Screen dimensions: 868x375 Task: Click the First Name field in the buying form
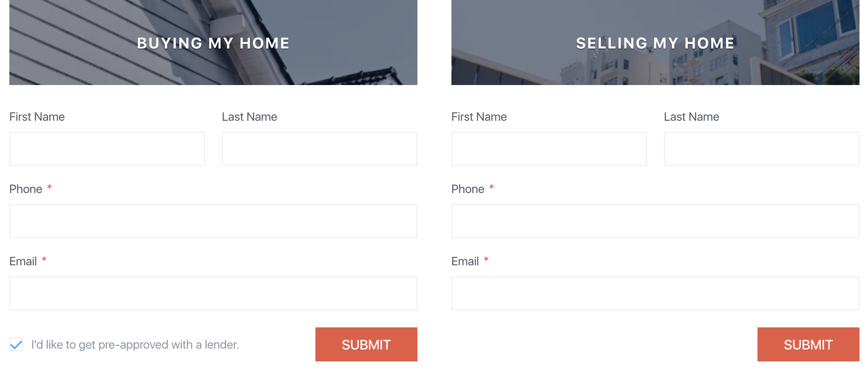106,148
